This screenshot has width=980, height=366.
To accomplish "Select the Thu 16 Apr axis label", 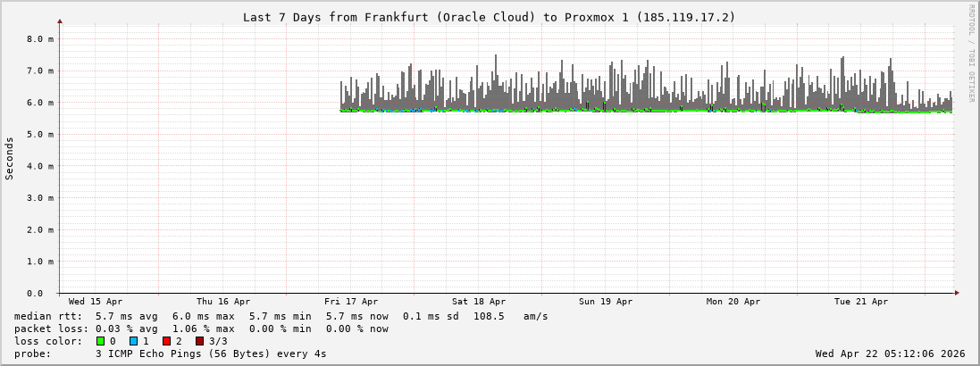I will 223,302.
